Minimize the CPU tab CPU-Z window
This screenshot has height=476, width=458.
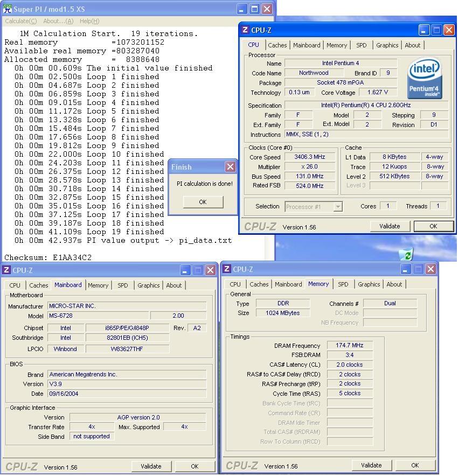[424, 30]
